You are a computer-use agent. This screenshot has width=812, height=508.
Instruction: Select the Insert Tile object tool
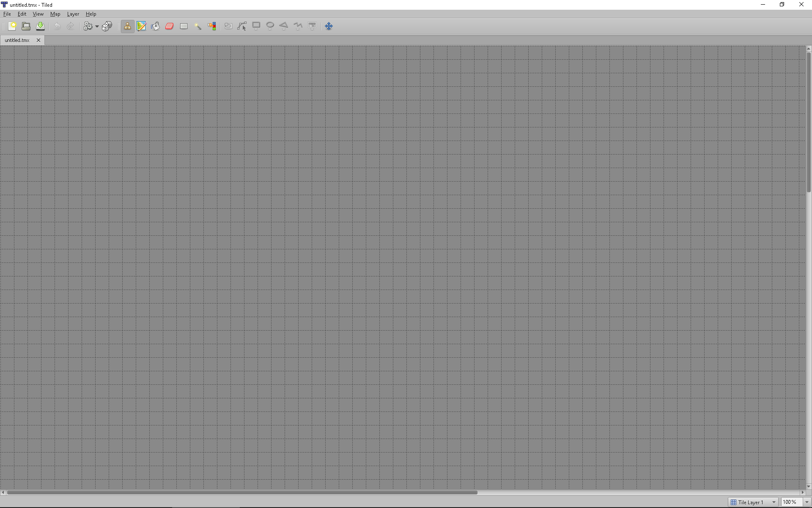(312, 26)
